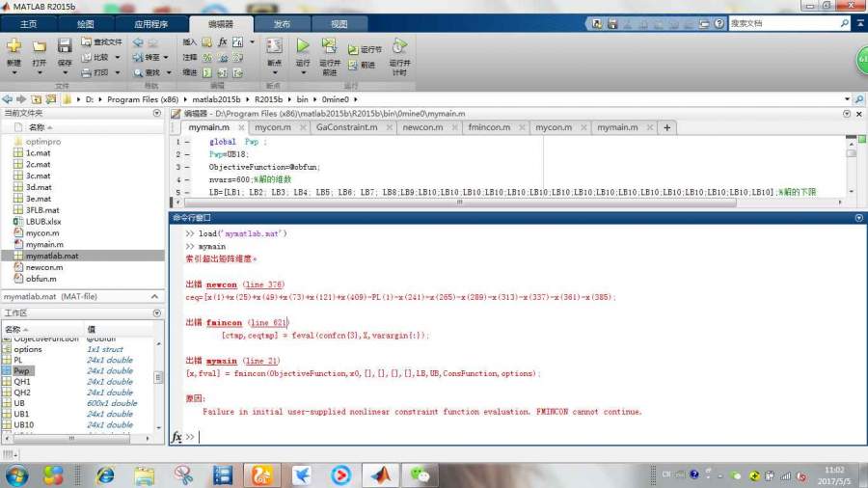Click the green Run (运行) arrow
Image resolution: width=868 pixels, height=488 pixels.
pyautogui.click(x=303, y=45)
